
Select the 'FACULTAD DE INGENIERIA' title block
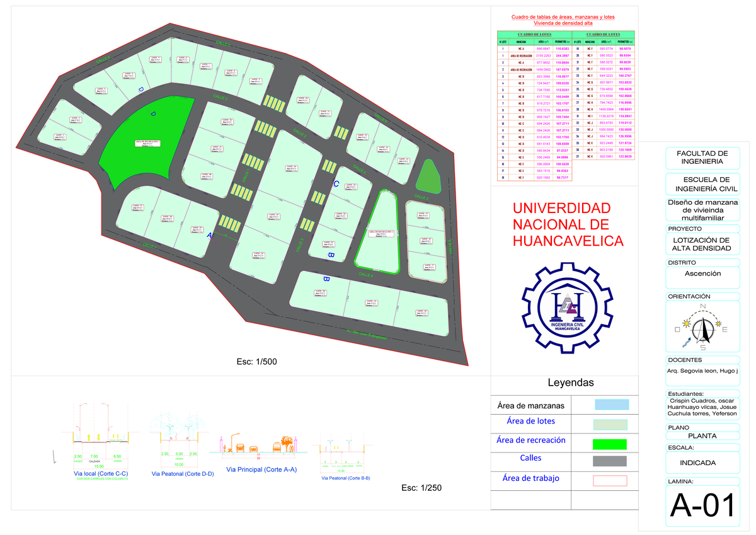coord(702,157)
